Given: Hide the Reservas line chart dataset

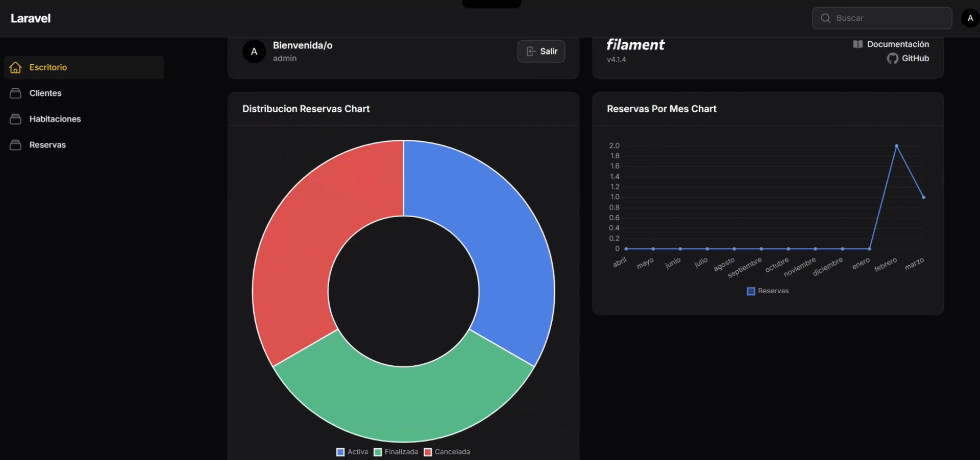Looking at the screenshot, I should point(768,291).
